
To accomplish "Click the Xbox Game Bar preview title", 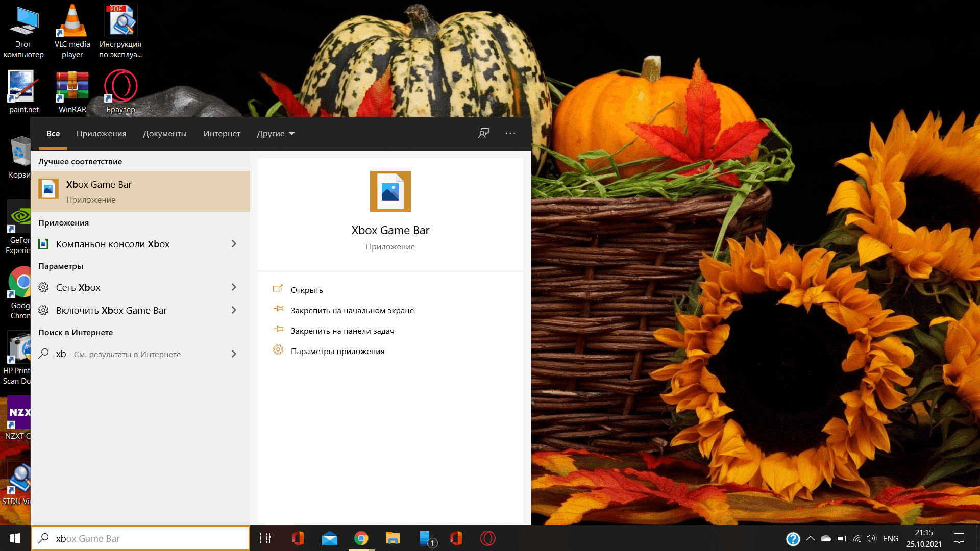I will click(390, 230).
